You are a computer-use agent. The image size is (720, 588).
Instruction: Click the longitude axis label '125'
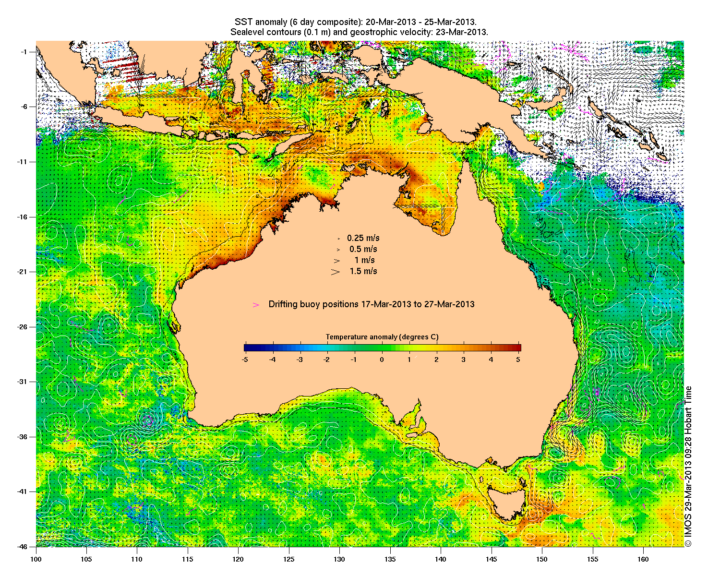coord(289,559)
